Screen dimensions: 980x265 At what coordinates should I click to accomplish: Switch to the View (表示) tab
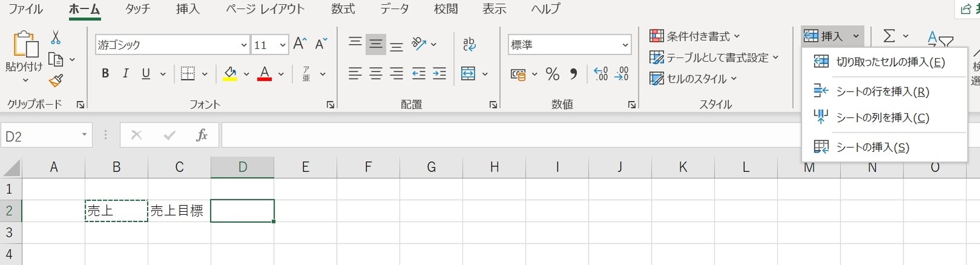click(494, 9)
